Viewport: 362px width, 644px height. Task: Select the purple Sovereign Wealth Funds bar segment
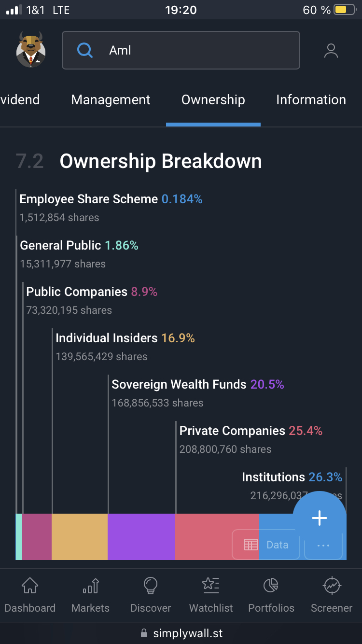(141, 537)
